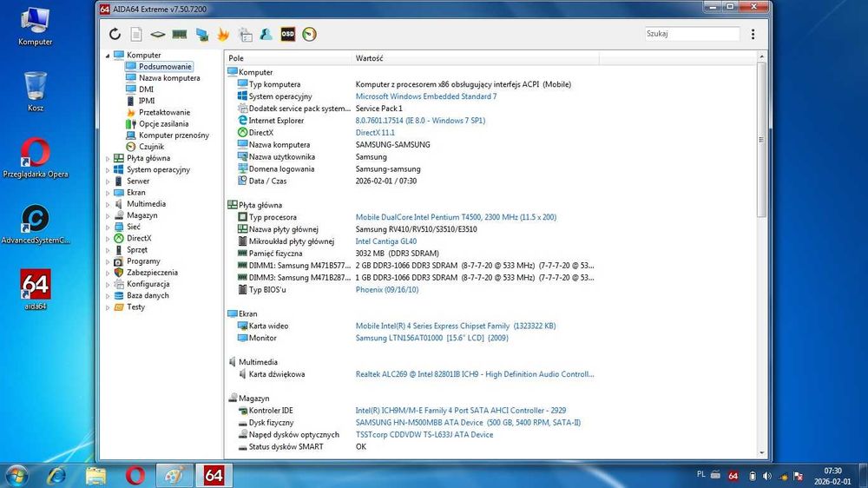The width and height of the screenshot is (868, 488).
Task: Expand the Sieć tree node
Action: (x=108, y=228)
